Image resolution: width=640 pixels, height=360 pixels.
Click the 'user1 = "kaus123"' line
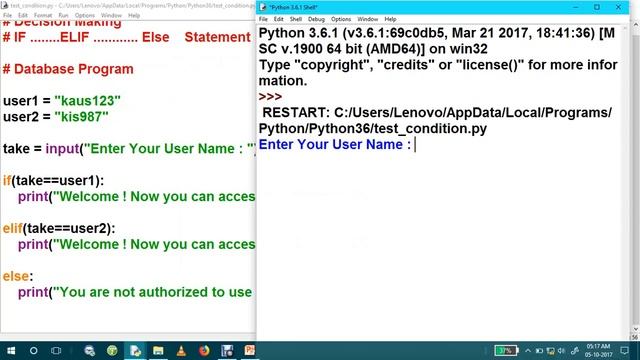coord(62,101)
